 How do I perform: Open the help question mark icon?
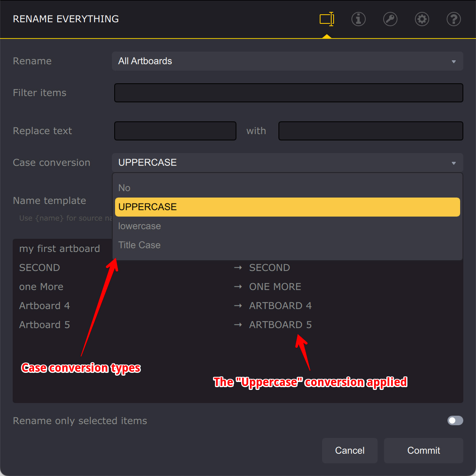point(453,19)
